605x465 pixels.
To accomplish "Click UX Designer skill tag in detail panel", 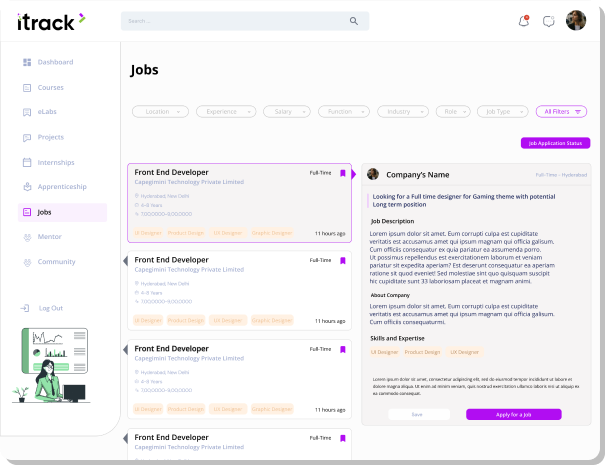I will (x=465, y=352).
